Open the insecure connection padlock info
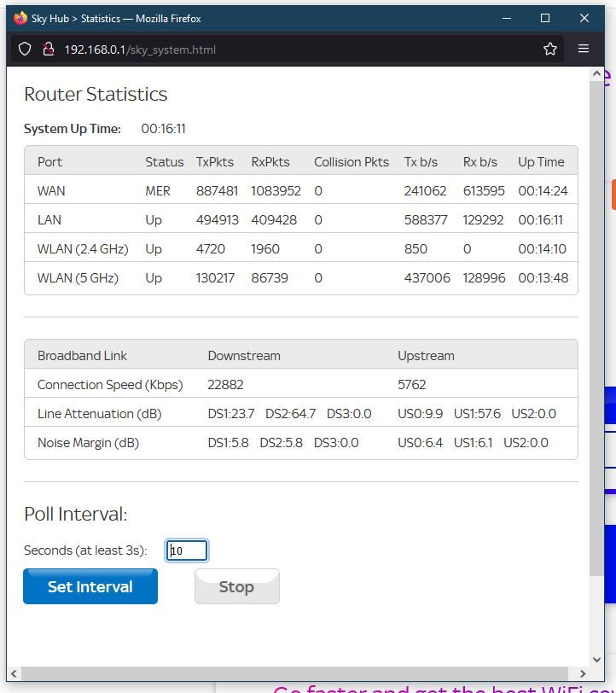The height and width of the screenshot is (693, 616). [x=49, y=49]
